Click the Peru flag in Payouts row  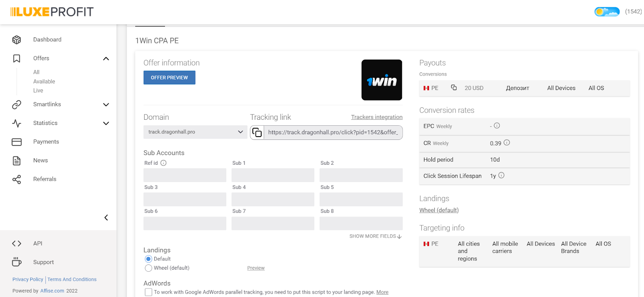pos(426,88)
